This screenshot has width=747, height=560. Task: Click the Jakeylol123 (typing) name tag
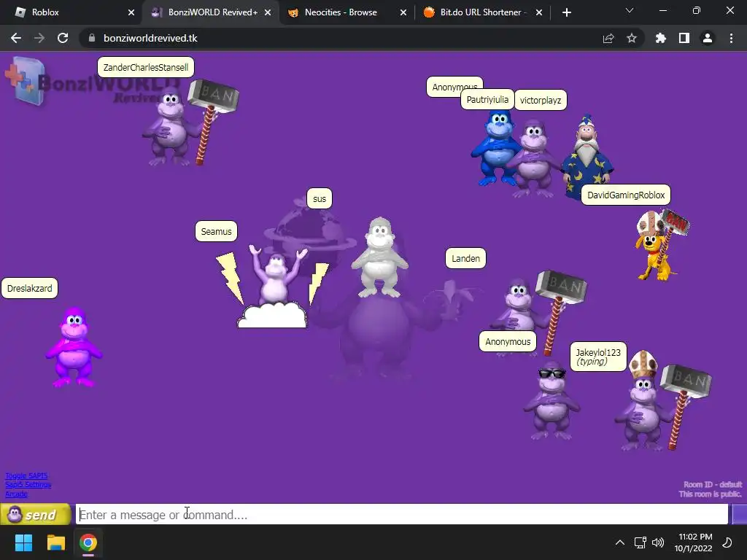pyautogui.click(x=598, y=356)
